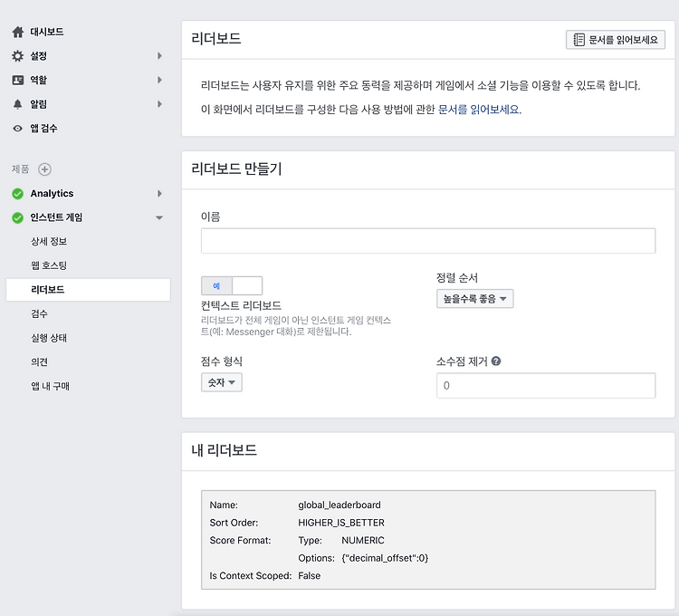Click the NUMERIC type value

point(363,541)
